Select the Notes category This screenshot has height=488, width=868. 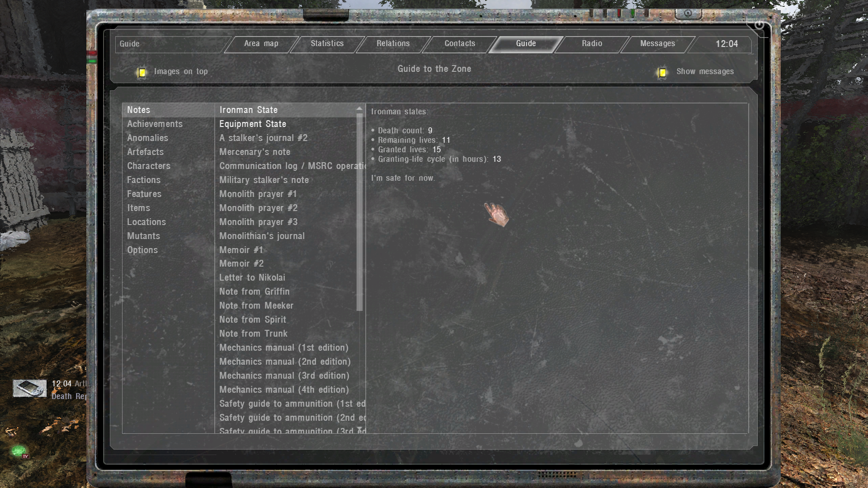168,110
